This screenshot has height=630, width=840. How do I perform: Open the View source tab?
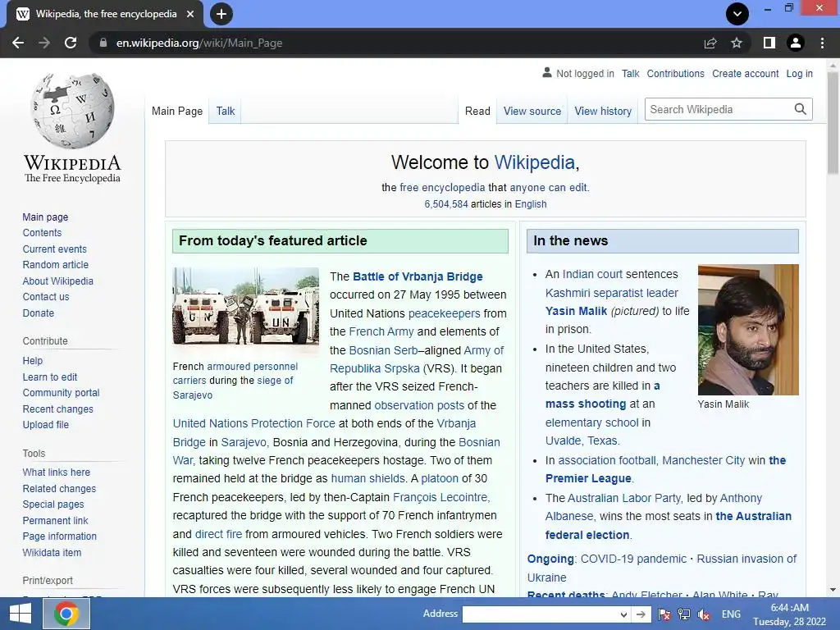[x=532, y=111]
